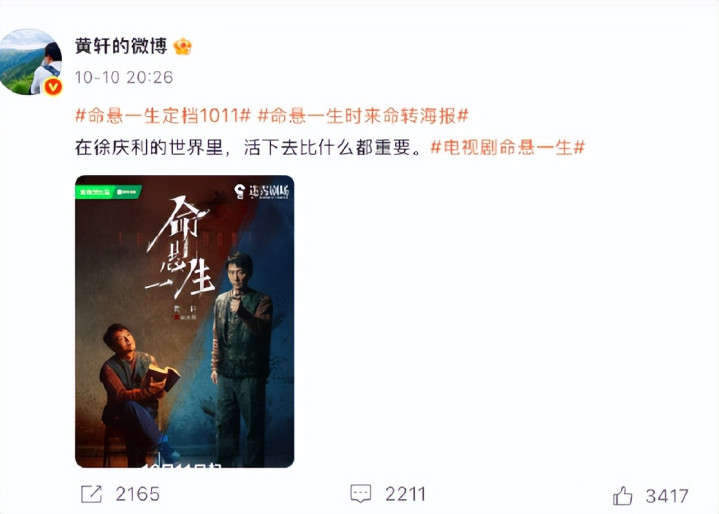
Task: Open the 黄轩的微博 username link
Action: pyautogui.click(x=121, y=46)
